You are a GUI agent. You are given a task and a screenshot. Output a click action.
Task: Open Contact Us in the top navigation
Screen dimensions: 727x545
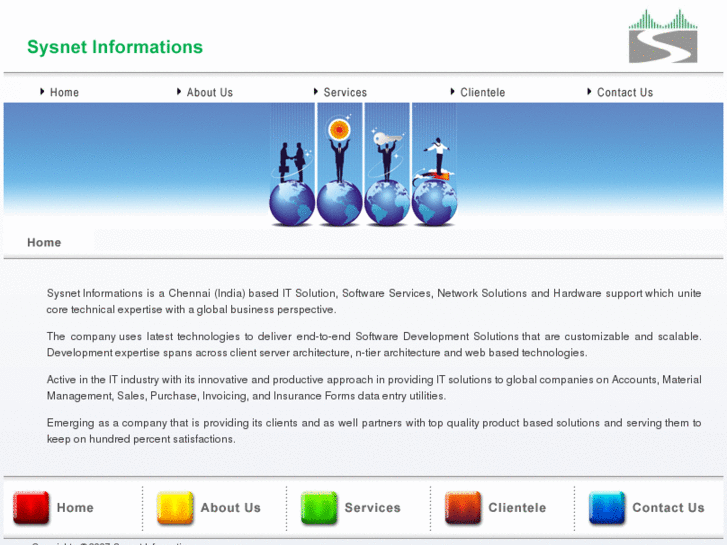625,92
